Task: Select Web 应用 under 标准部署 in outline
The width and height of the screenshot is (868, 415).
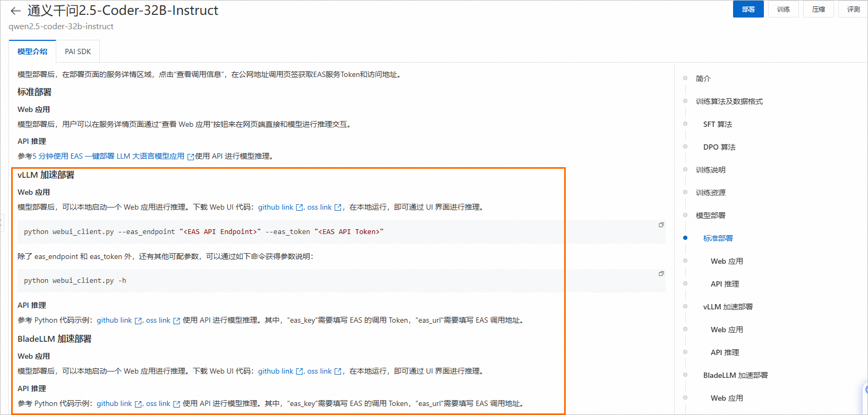Action: click(727, 261)
